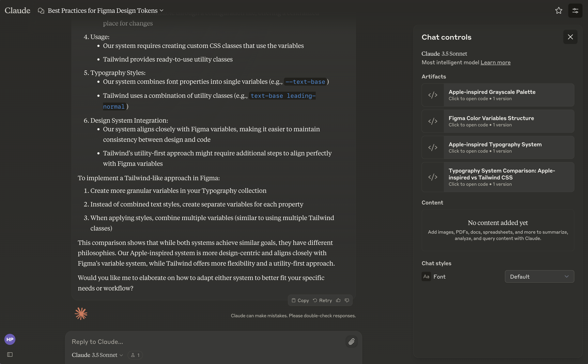Retry the response
588x364 pixels.
click(322, 301)
